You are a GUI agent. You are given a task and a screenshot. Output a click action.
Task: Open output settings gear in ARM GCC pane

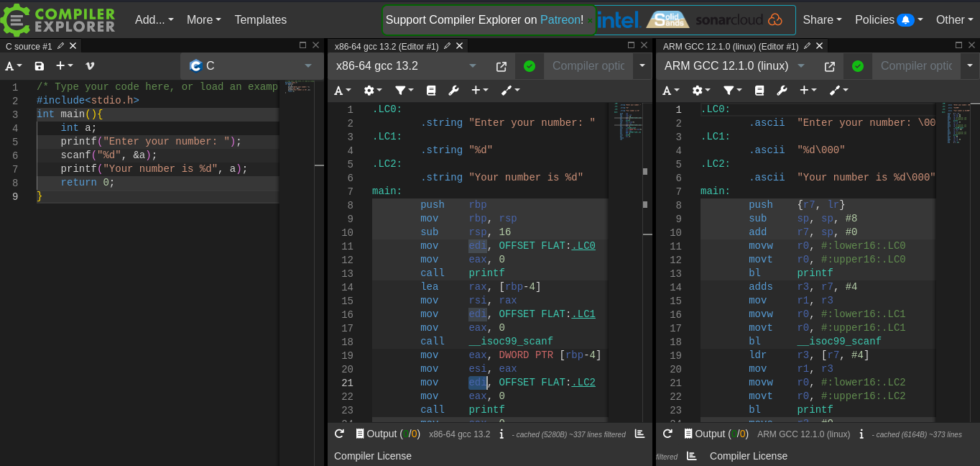pyautogui.click(x=701, y=91)
